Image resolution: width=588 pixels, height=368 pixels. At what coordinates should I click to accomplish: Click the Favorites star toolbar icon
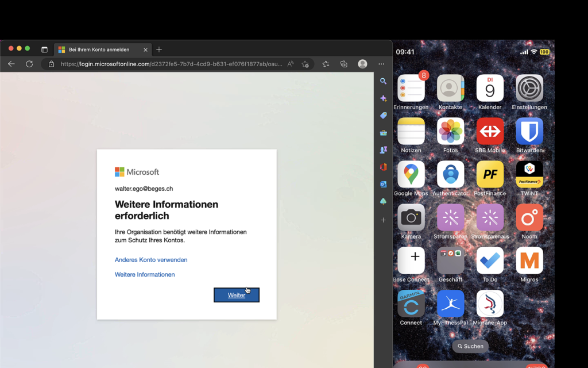(326, 64)
